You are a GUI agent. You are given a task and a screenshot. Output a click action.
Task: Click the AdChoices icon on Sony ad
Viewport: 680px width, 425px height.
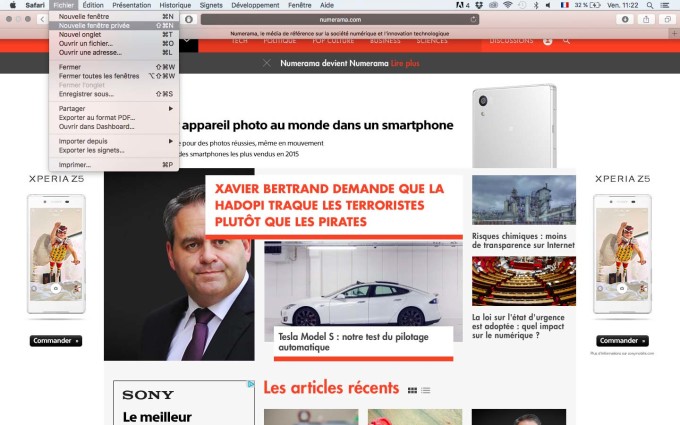click(x=251, y=384)
